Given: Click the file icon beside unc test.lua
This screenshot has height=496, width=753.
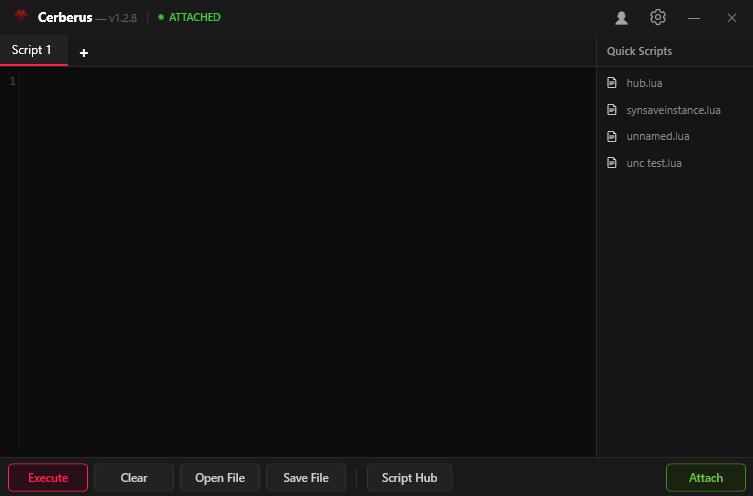Looking at the screenshot, I should coord(611,163).
